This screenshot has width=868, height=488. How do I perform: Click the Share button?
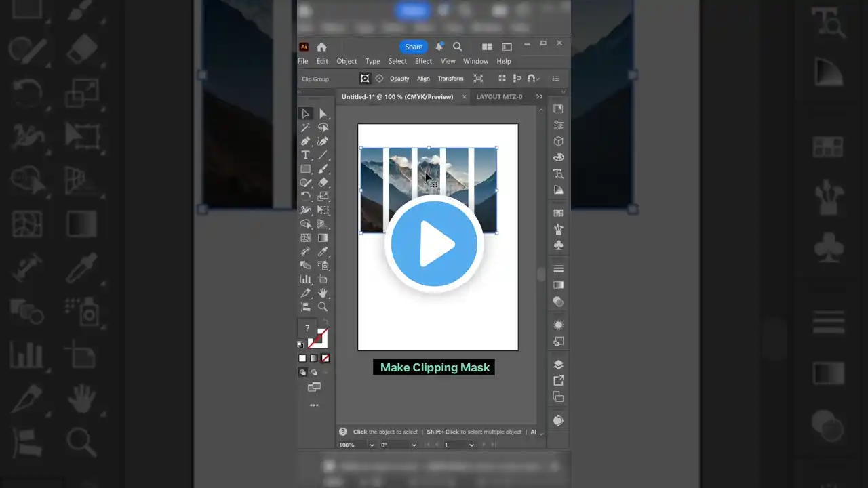coord(414,47)
